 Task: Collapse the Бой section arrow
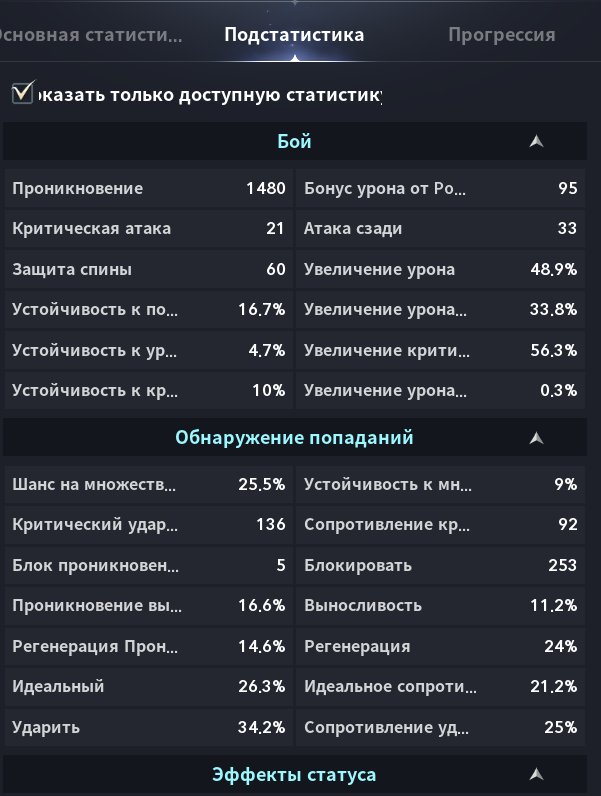pos(536,141)
